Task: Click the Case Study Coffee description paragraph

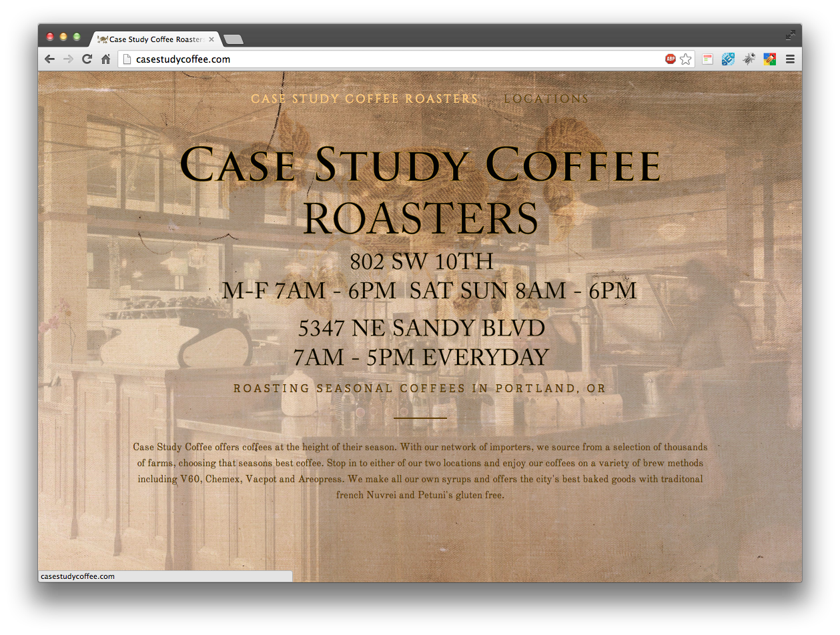Action: pyautogui.click(x=420, y=471)
